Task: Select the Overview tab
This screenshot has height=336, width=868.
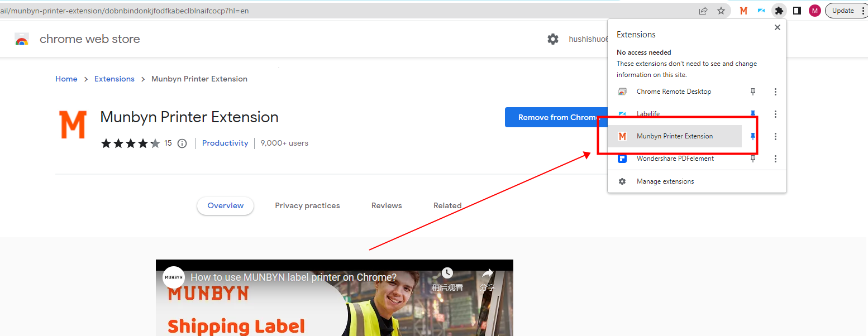Action: 226,205
